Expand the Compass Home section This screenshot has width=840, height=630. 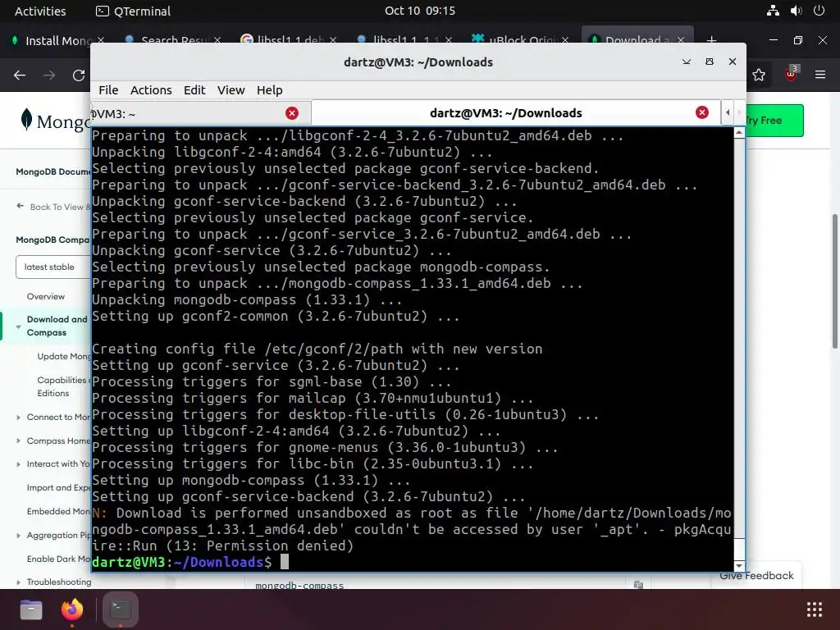tap(18, 441)
